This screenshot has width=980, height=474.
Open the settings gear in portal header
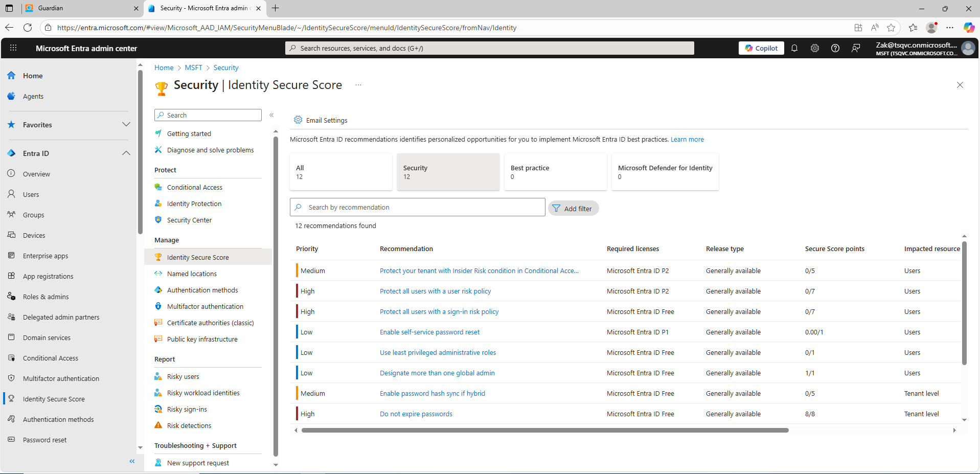[815, 48]
